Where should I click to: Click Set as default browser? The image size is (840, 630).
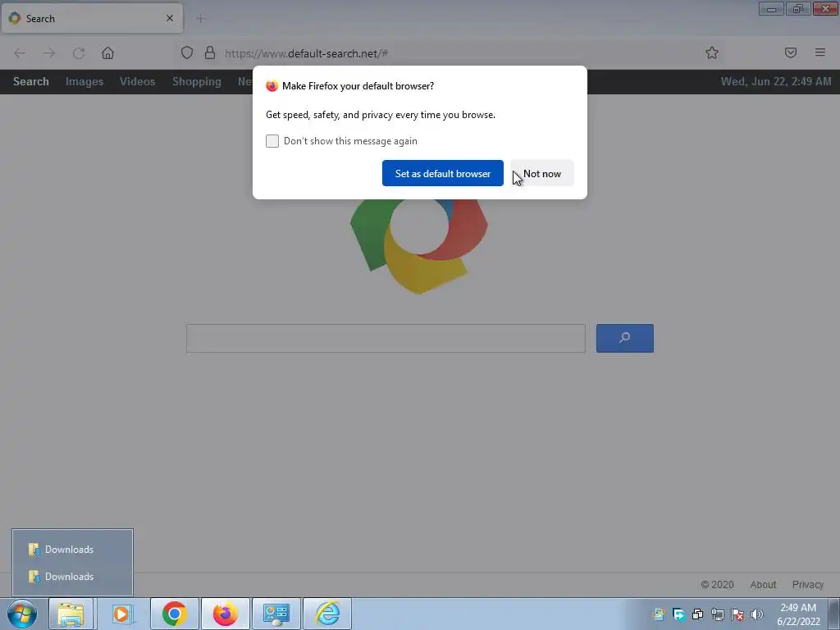click(x=442, y=173)
